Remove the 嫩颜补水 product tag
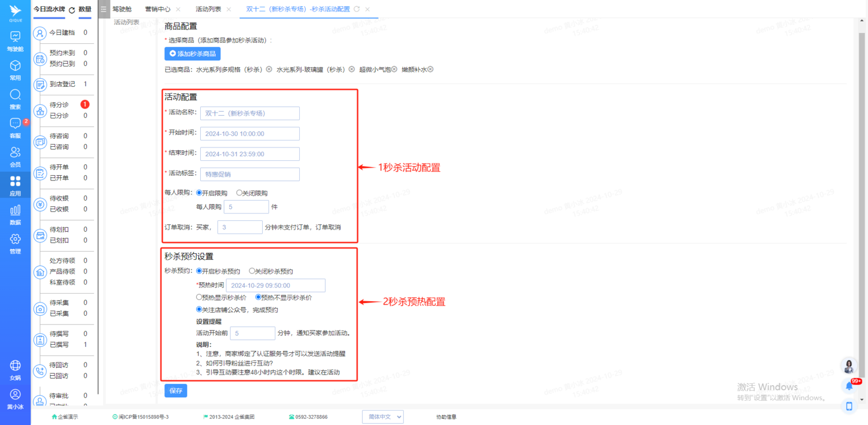This screenshot has width=868, height=425. pos(431,69)
